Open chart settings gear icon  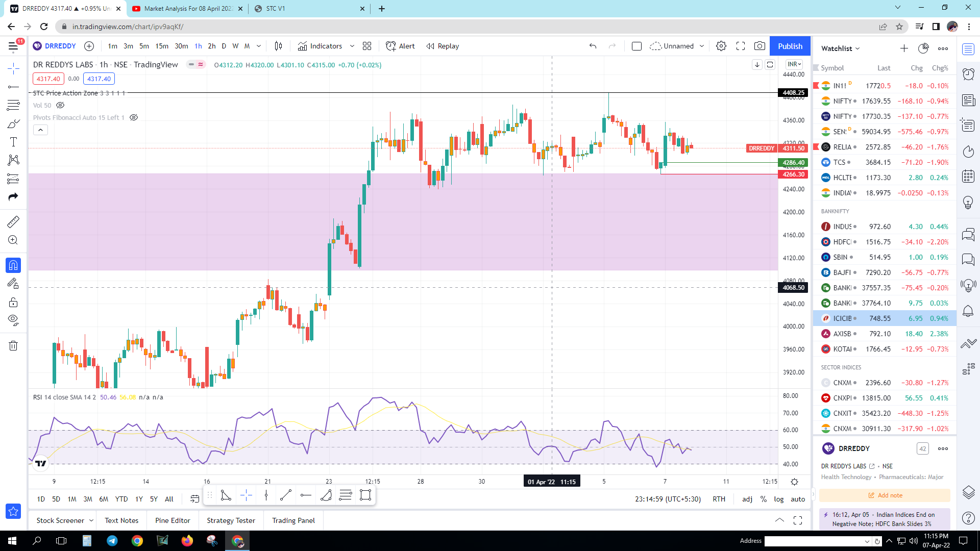tap(721, 46)
